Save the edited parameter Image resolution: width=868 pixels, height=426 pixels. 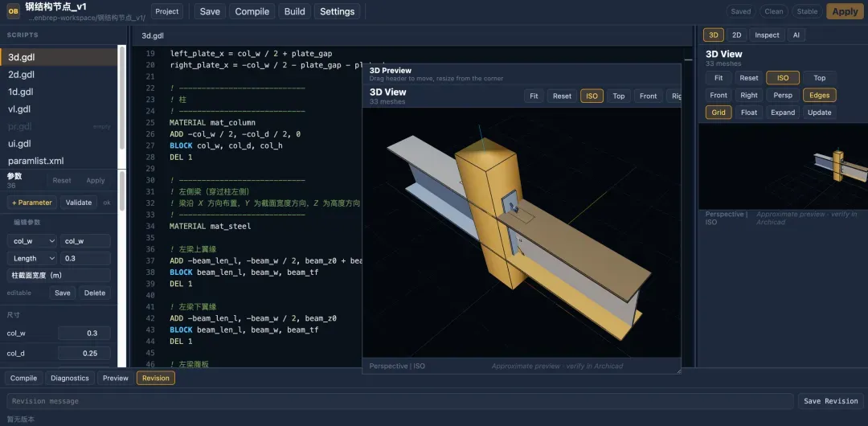(x=63, y=293)
